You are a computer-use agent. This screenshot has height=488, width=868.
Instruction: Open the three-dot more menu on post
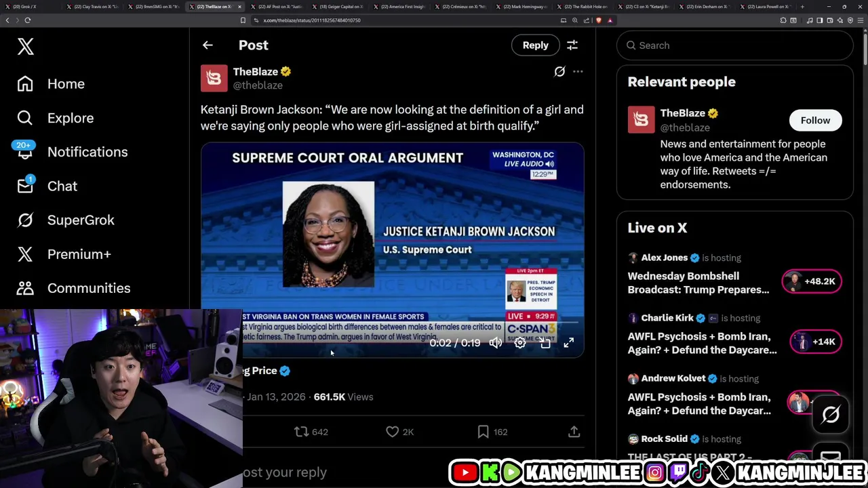[x=578, y=71]
